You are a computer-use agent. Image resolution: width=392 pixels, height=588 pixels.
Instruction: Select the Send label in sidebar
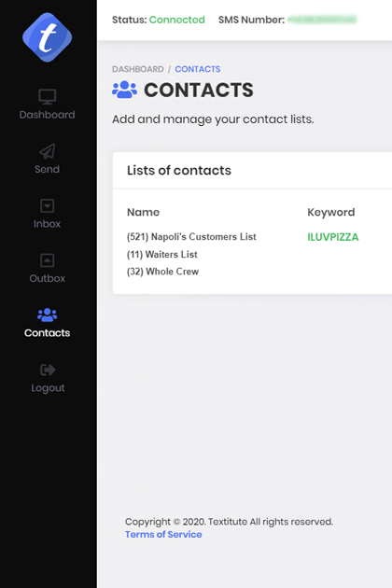click(48, 169)
